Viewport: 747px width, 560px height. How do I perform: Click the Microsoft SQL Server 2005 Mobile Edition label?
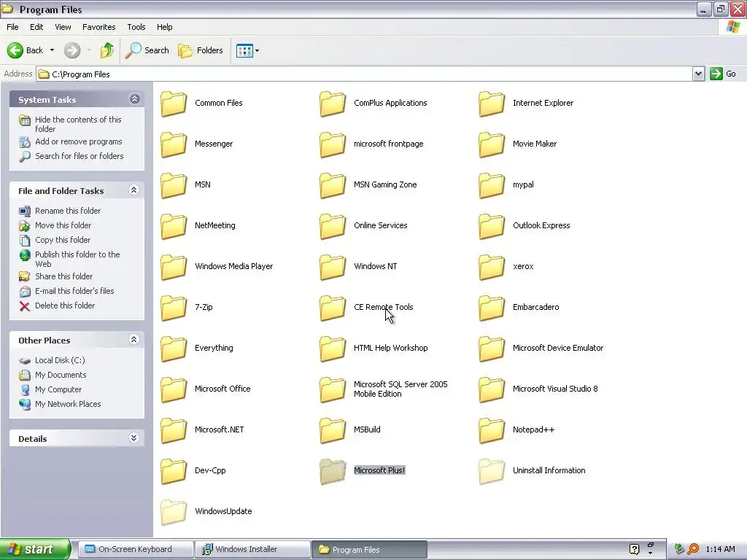click(400, 389)
